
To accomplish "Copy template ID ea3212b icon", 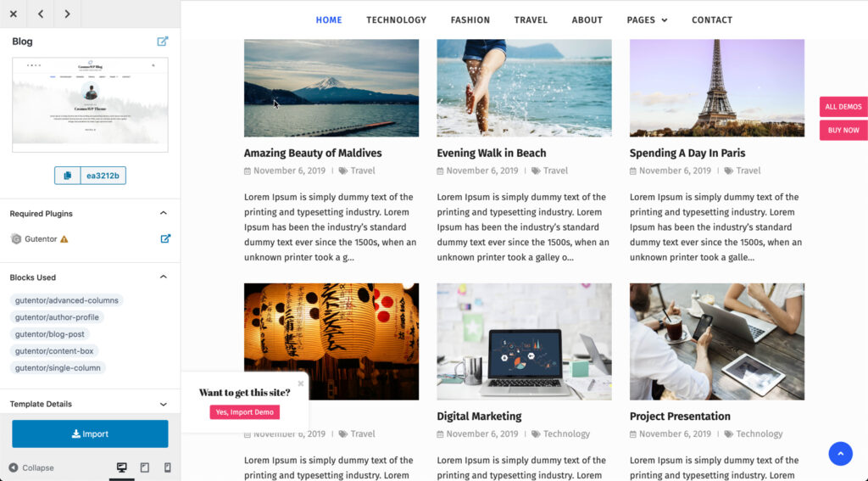I will click(x=68, y=176).
